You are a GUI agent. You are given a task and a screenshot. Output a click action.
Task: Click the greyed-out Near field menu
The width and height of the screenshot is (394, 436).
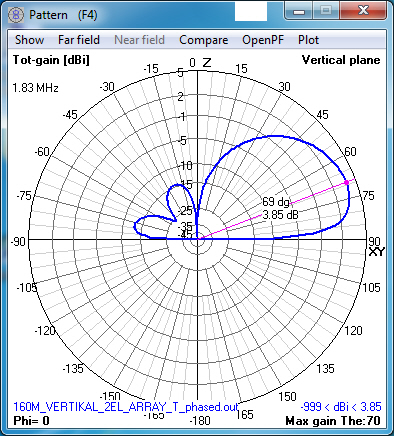[x=139, y=40]
